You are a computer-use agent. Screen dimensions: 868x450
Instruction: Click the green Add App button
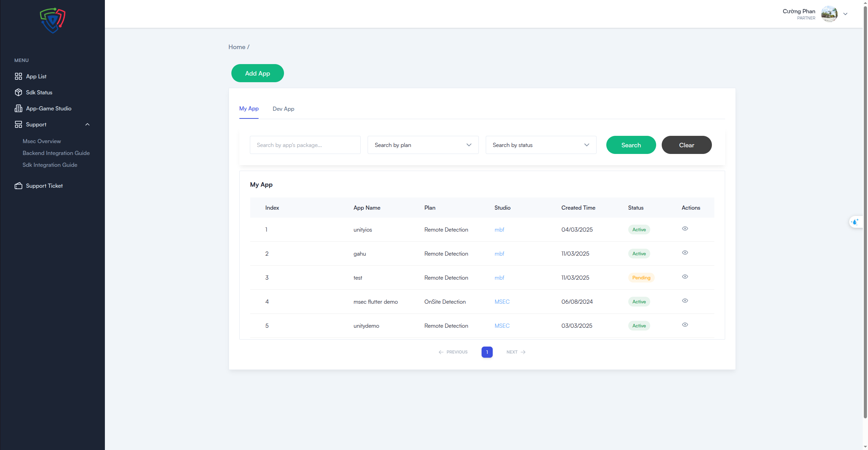point(257,73)
